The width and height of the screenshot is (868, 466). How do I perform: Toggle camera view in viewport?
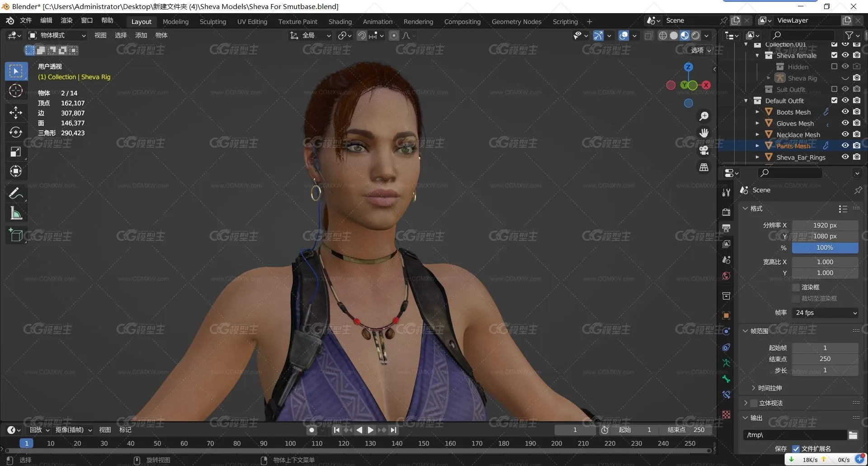704,150
